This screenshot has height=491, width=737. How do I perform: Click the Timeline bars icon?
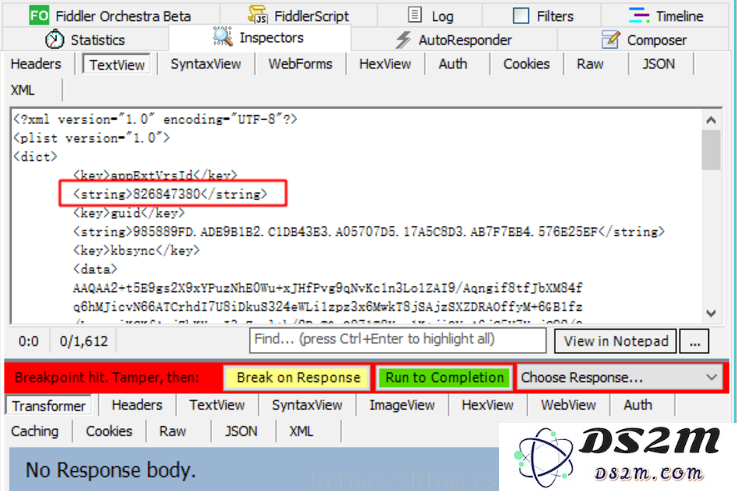tap(639, 16)
